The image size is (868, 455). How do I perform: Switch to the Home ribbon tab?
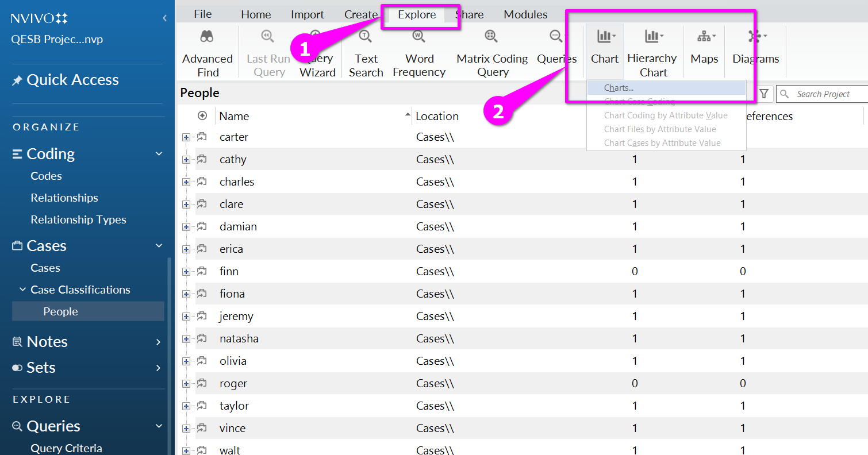point(256,15)
